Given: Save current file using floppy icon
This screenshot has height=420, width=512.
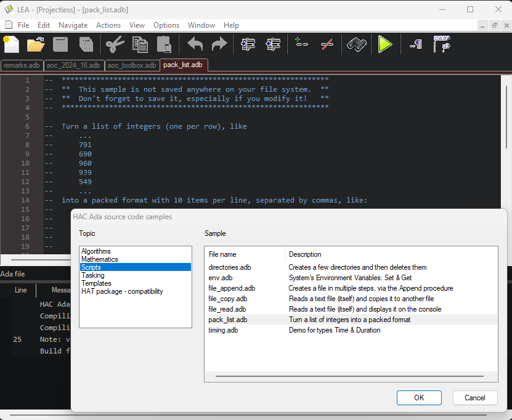Looking at the screenshot, I should coord(60,44).
